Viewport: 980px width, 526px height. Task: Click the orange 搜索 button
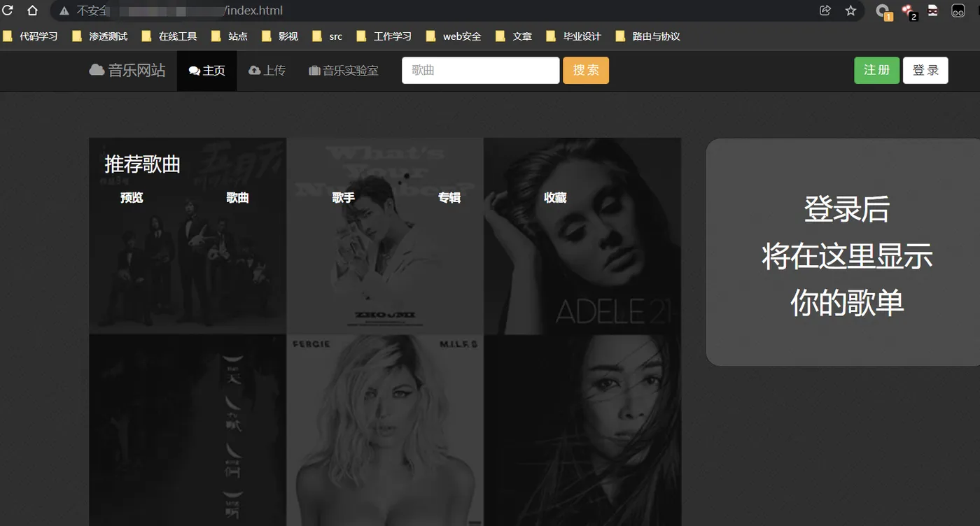pos(586,71)
